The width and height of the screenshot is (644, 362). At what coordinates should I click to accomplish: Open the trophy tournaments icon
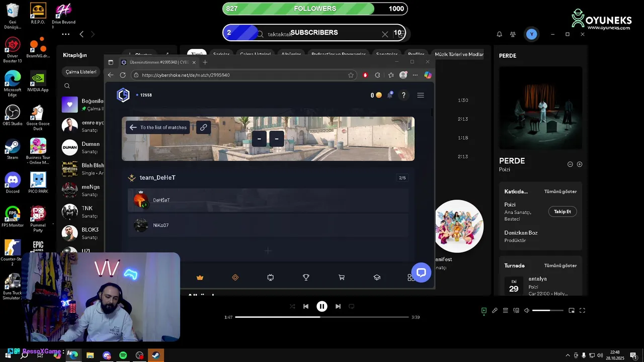tap(306, 278)
